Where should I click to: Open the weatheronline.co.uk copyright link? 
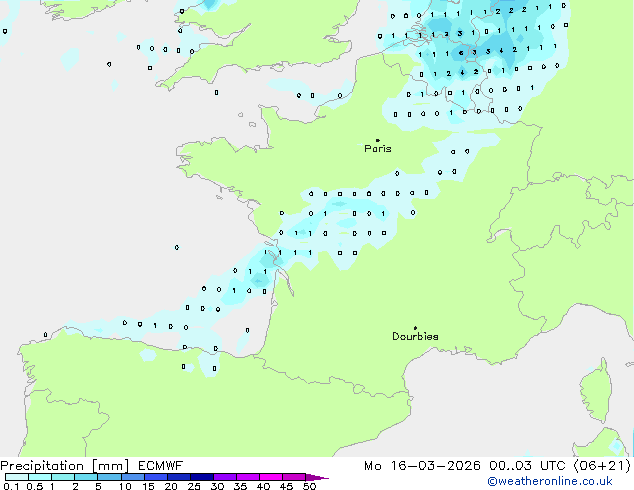pyautogui.click(x=549, y=481)
